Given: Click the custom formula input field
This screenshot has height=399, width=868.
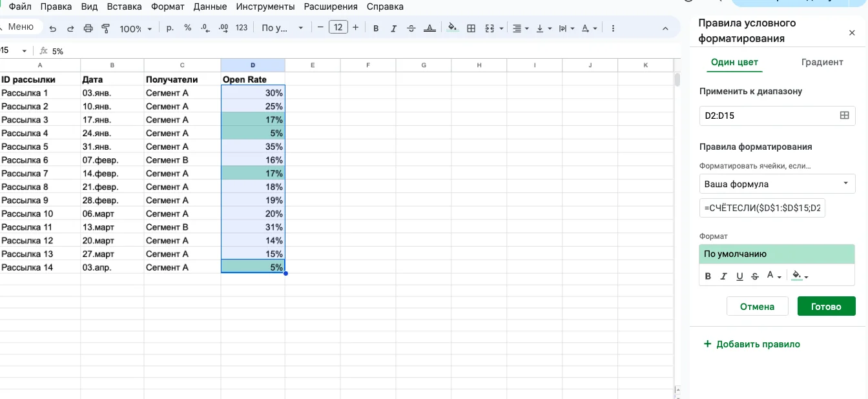Looking at the screenshot, I should (x=762, y=208).
